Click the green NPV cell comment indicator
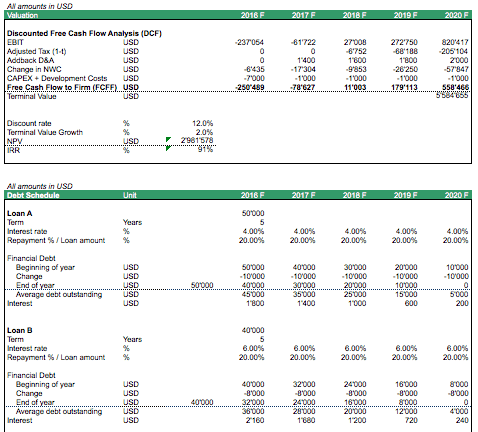Image resolution: width=478 pixels, height=432 pixels. point(168,139)
